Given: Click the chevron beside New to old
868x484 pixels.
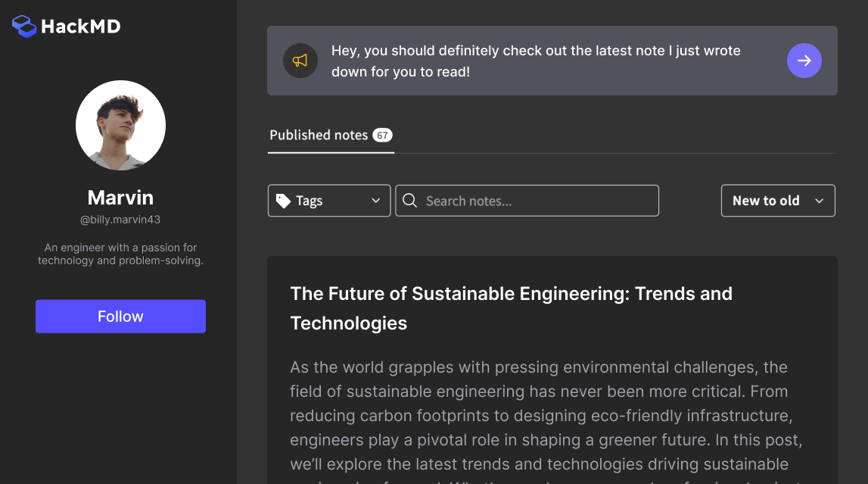Looking at the screenshot, I should click(819, 201).
